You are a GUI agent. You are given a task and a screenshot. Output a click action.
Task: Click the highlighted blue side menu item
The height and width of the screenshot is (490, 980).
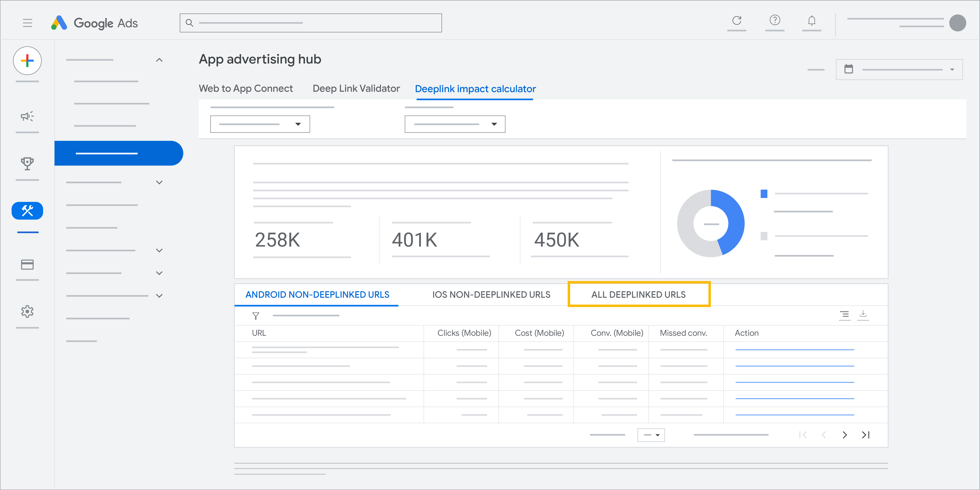pos(118,153)
